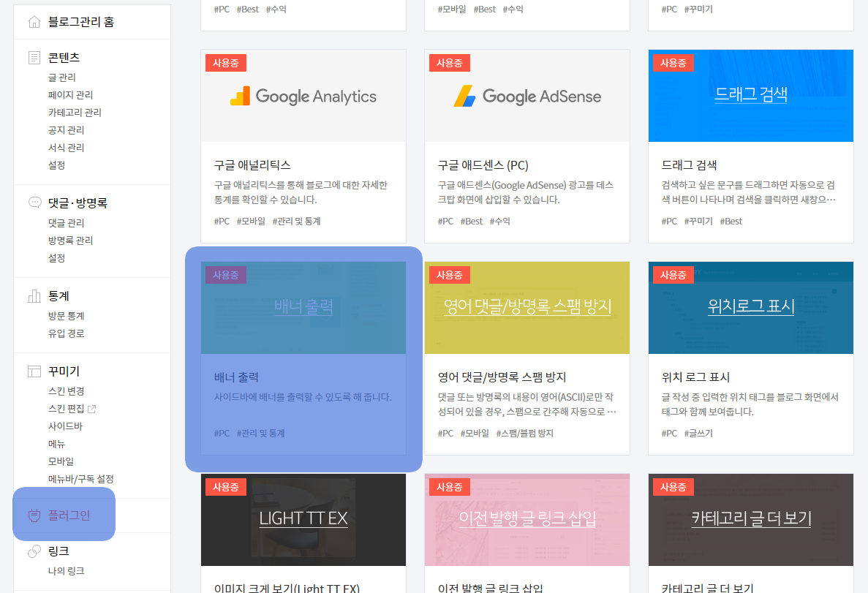Go to 페이지 관리

70,95
